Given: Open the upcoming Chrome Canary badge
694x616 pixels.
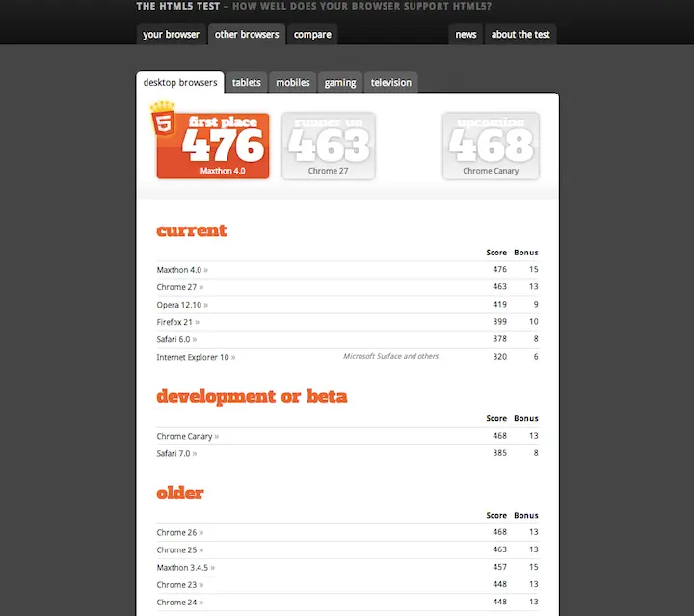Looking at the screenshot, I should point(491,146).
